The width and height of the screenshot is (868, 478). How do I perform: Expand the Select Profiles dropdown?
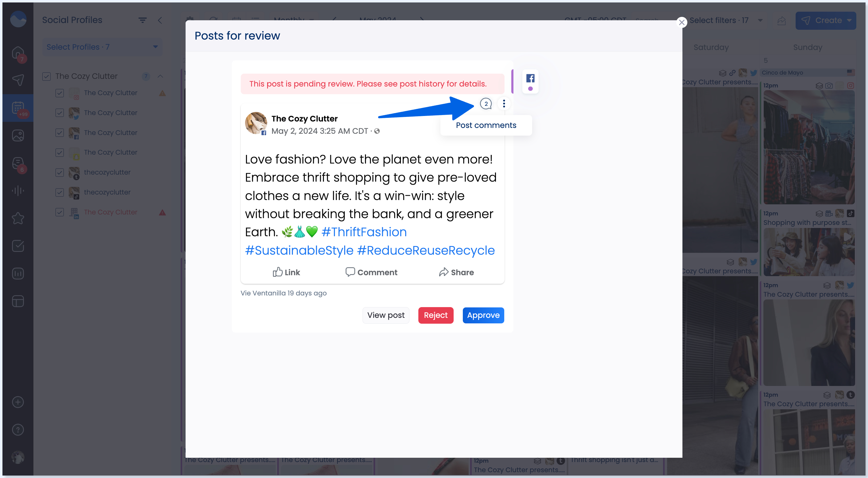point(102,47)
